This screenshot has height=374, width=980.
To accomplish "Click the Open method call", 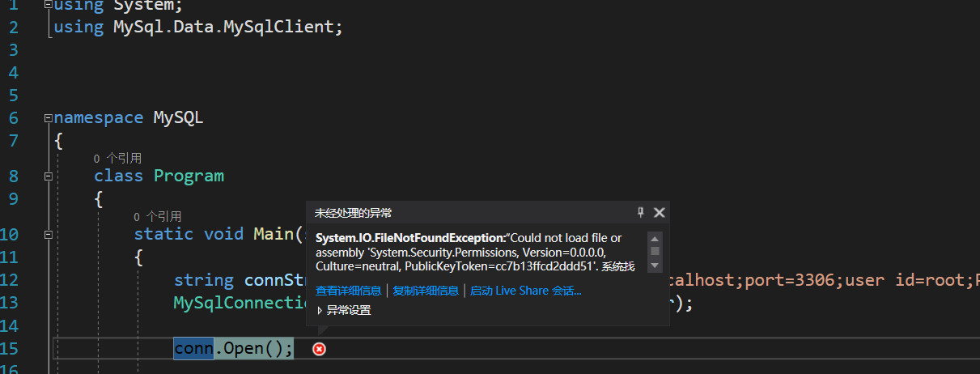I will (x=244, y=349).
